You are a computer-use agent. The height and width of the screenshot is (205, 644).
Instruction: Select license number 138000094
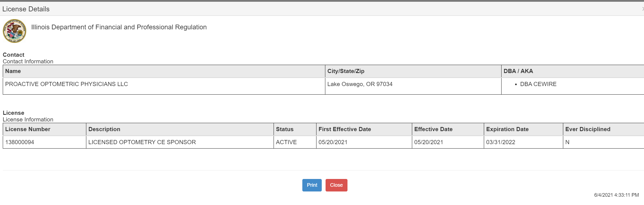(x=20, y=142)
